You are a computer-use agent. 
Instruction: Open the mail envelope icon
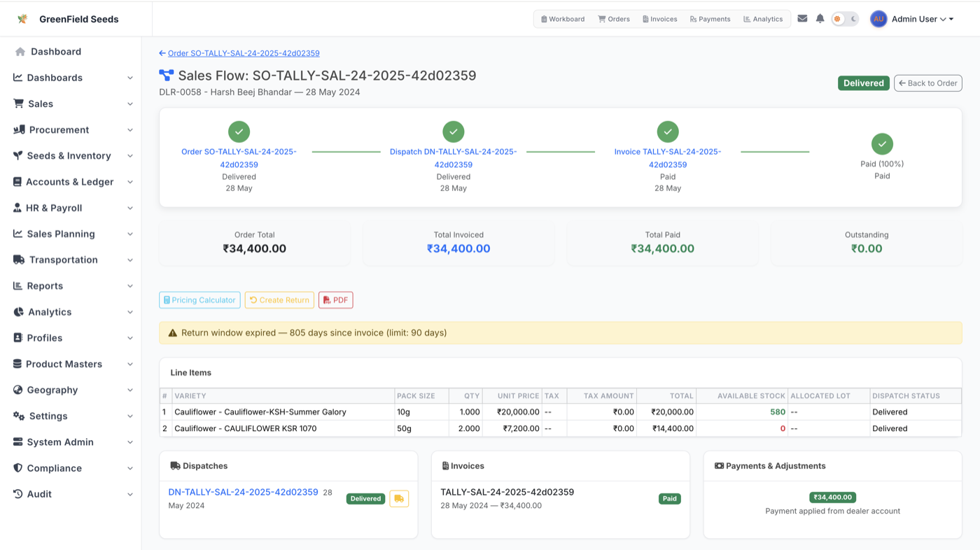pyautogui.click(x=802, y=19)
